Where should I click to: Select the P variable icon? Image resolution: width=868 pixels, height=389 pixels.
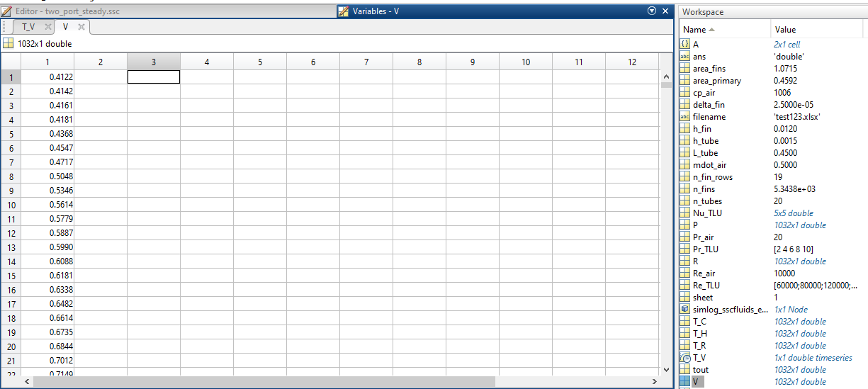684,225
